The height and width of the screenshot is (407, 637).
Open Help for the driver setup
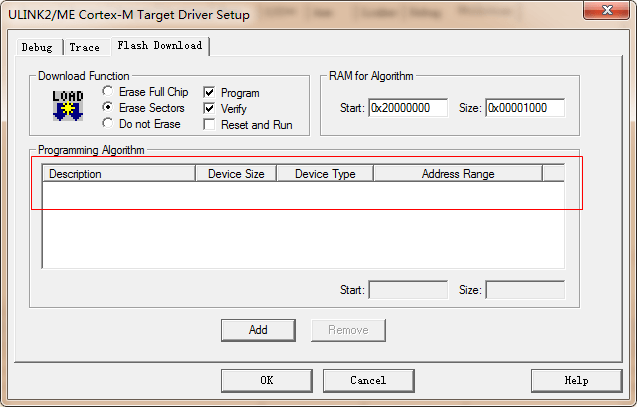(x=576, y=380)
